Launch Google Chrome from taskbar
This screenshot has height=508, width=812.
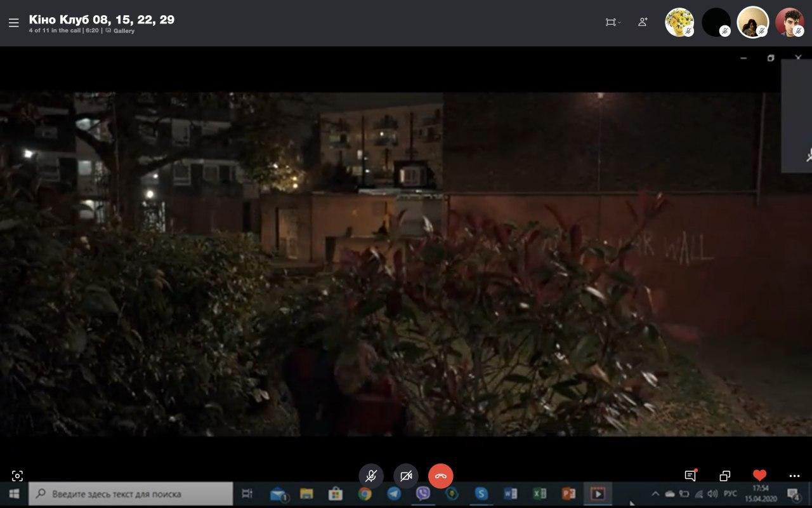point(365,493)
